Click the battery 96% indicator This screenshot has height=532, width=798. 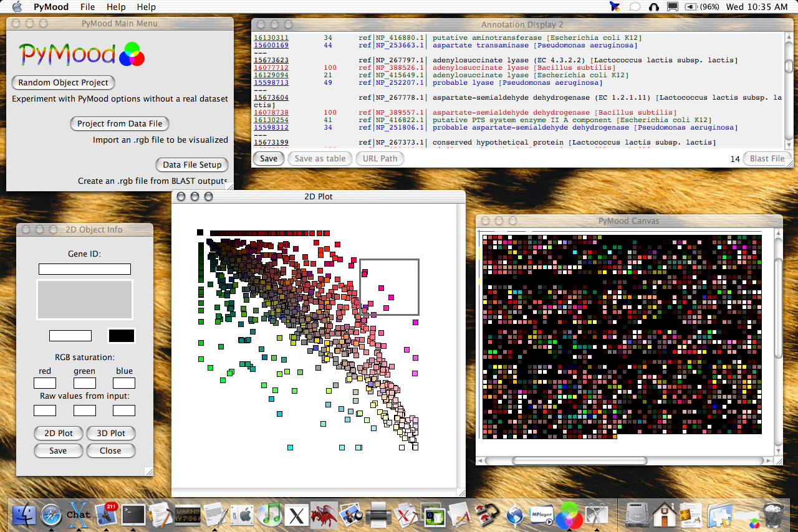pyautogui.click(x=703, y=7)
